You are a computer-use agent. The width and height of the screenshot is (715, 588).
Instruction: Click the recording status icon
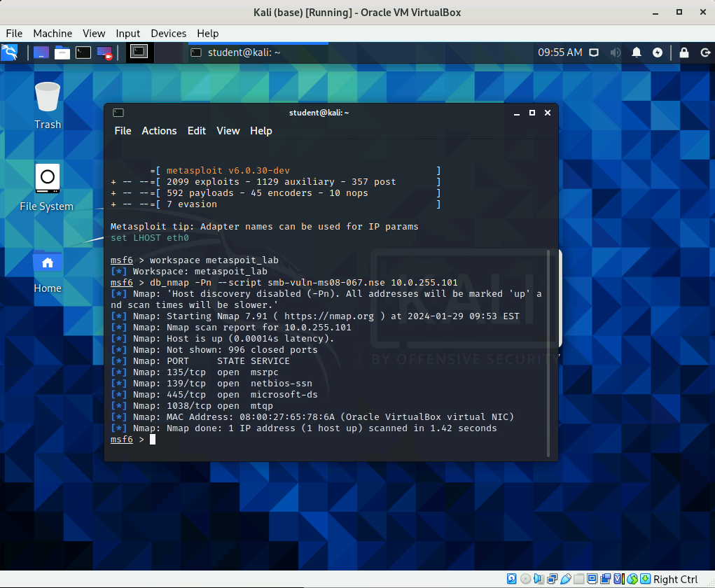605,579
